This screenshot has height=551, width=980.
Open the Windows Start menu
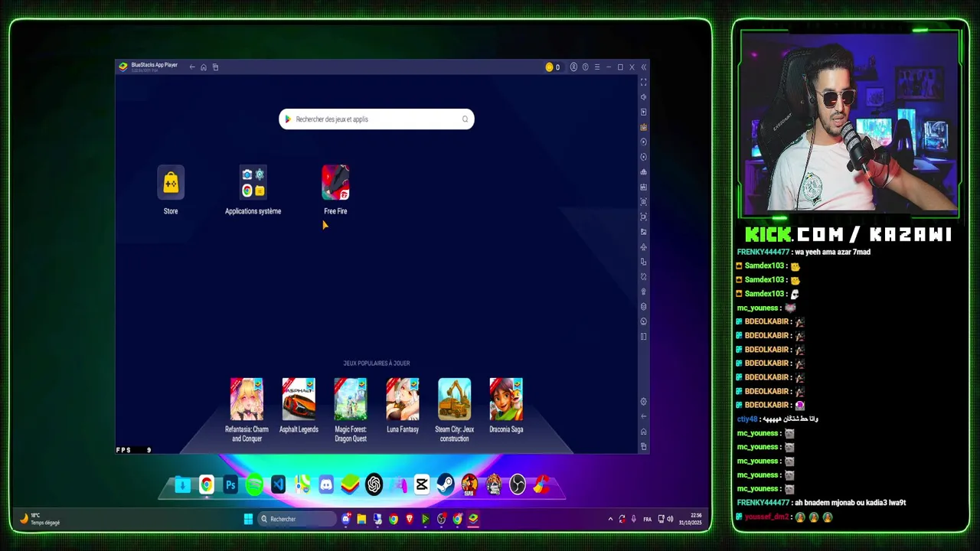point(248,519)
